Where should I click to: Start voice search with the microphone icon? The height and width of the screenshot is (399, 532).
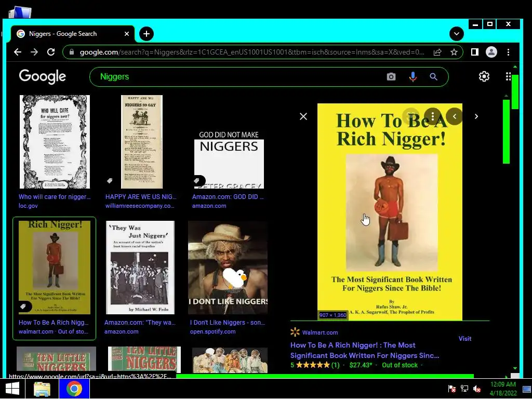(x=413, y=77)
